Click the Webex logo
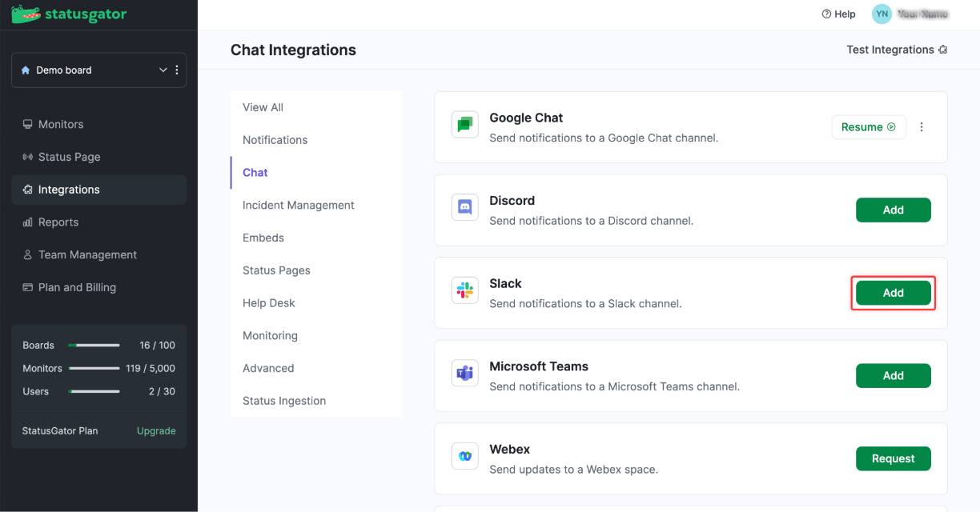Viewport: 980px width, 512px height. coord(464,456)
